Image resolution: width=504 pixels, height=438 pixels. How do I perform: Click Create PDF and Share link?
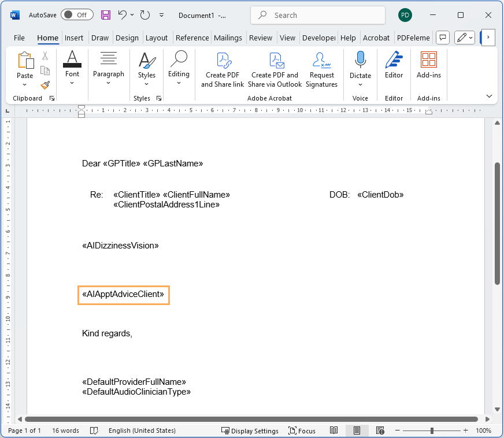pyautogui.click(x=223, y=70)
